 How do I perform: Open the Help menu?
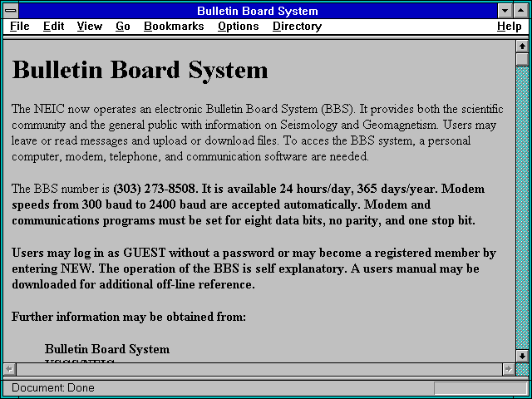510,27
